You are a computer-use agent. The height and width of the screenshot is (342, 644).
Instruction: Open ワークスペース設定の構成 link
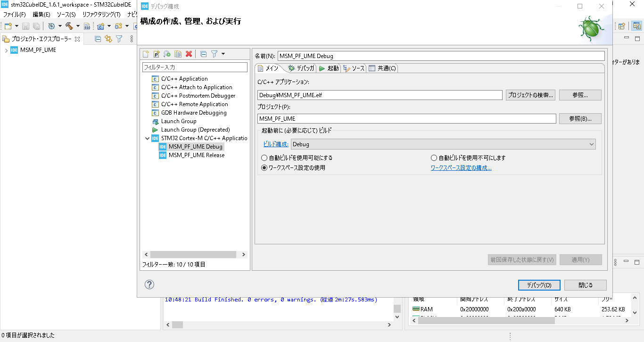[x=461, y=167]
